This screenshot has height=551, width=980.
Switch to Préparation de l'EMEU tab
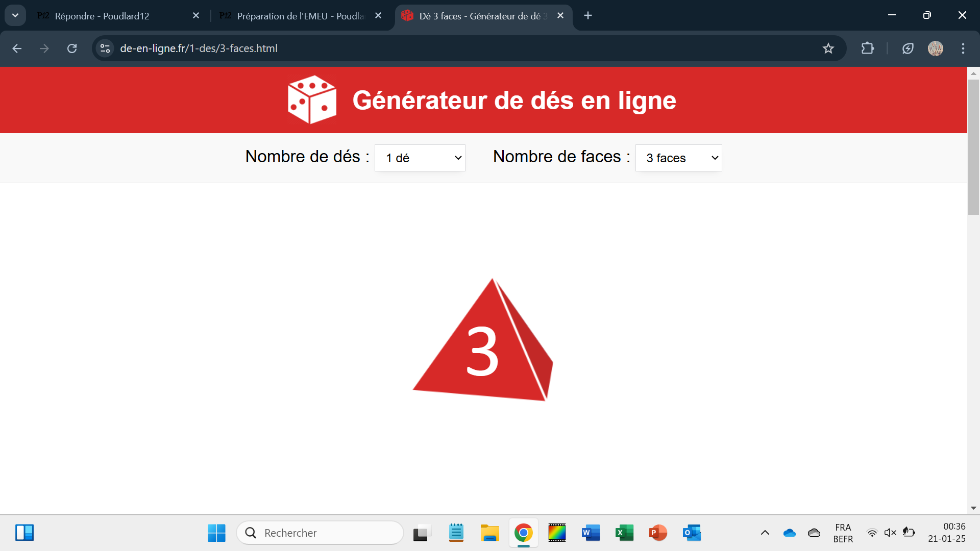[x=296, y=16]
